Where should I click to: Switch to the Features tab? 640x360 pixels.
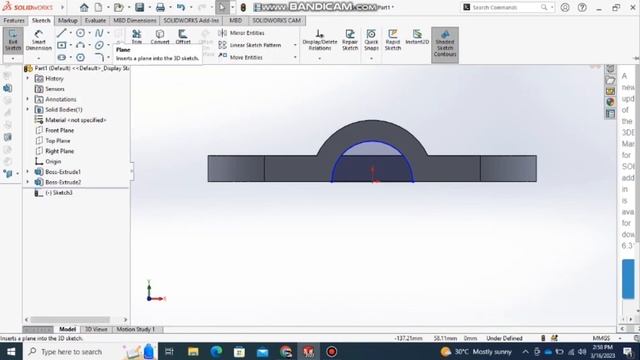(14, 20)
